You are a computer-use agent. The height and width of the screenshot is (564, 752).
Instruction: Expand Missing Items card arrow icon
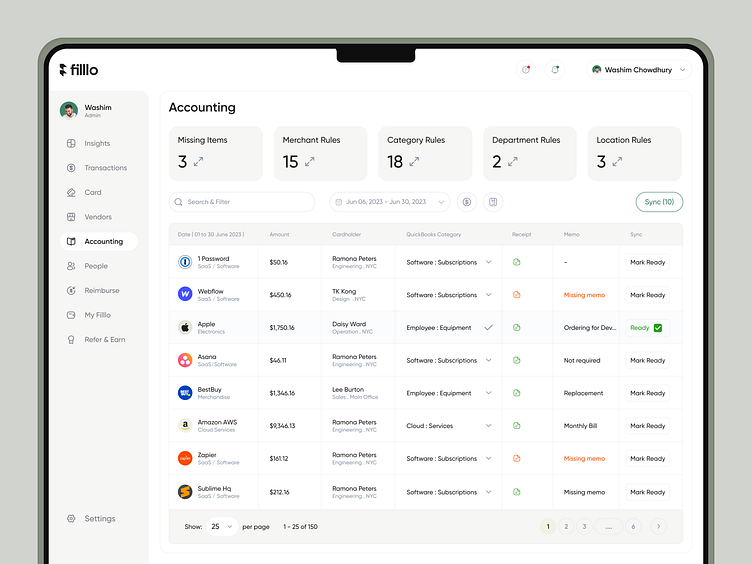click(x=198, y=161)
